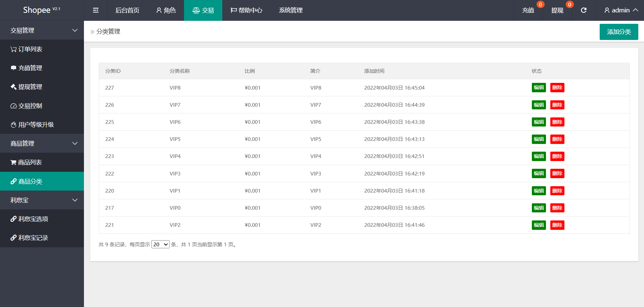Image resolution: width=644 pixels, height=307 pixels.
Task: Delete the VIP7 category row
Action: [x=557, y=105]
